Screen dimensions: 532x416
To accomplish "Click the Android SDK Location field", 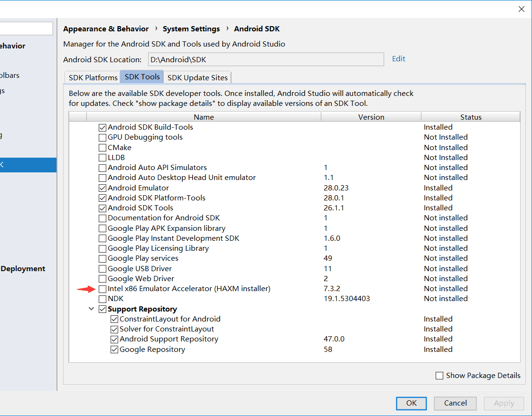I will pos(266,59).
